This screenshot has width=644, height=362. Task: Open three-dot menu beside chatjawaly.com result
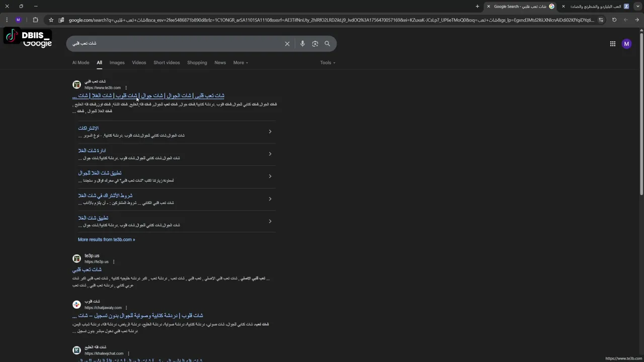[126, 308]
